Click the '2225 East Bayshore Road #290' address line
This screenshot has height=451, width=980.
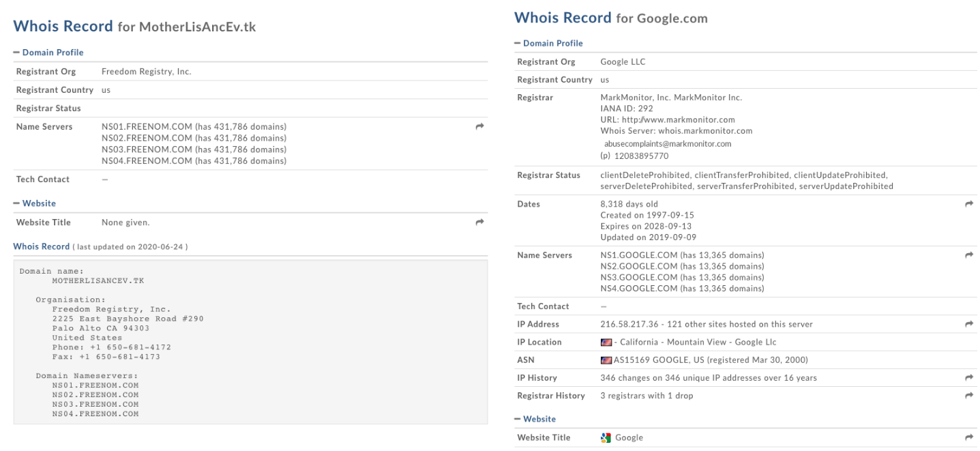pos(128,319)
